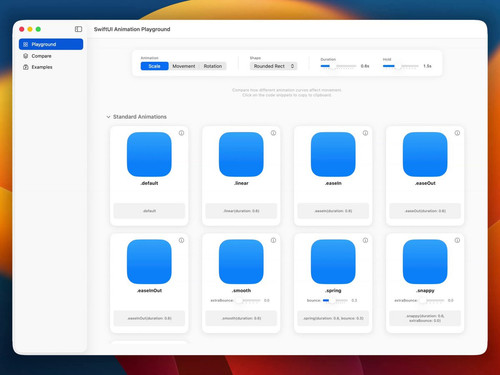The width and height of the screenshot is (500, 375).
Task: Show info for the .smooth card
Action: 273,240
